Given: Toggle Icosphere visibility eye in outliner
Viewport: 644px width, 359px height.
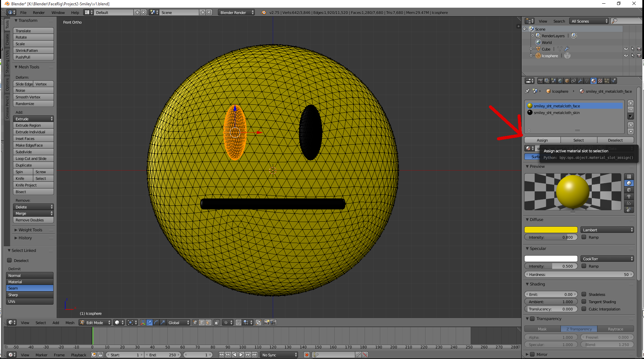Looking at the screenshot, I should 626,56.
